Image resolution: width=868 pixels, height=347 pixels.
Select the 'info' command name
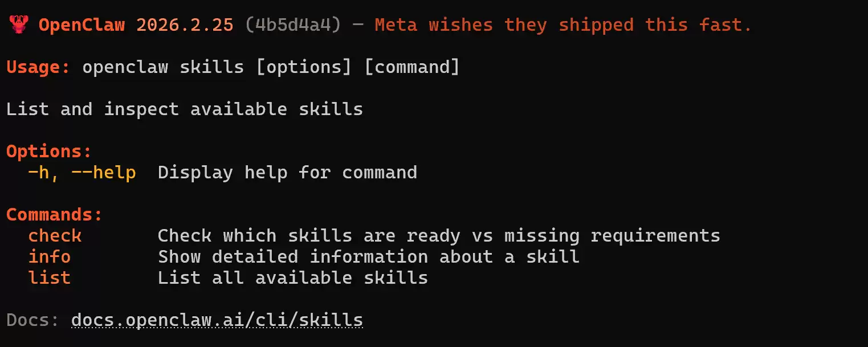click(x=50, y=256)
